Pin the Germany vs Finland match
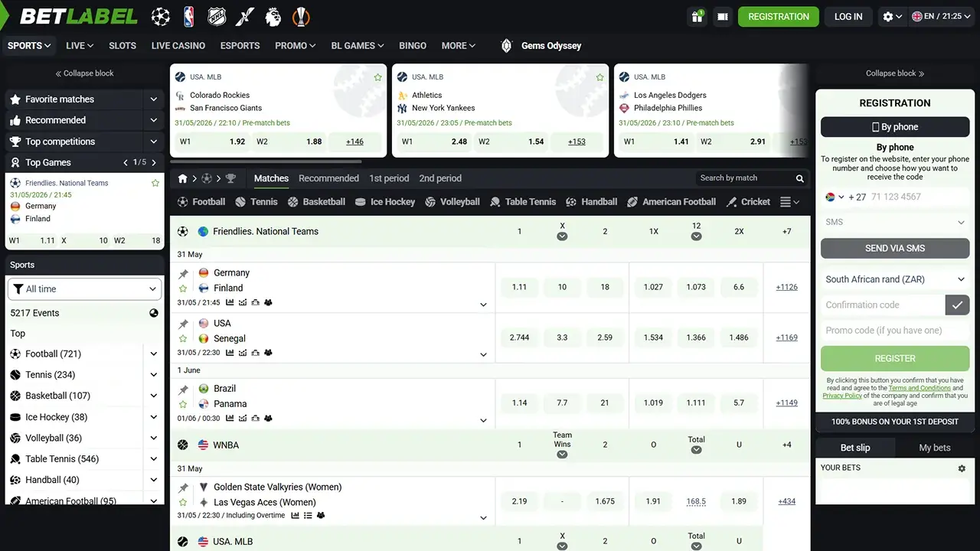 tap(183, 273)
